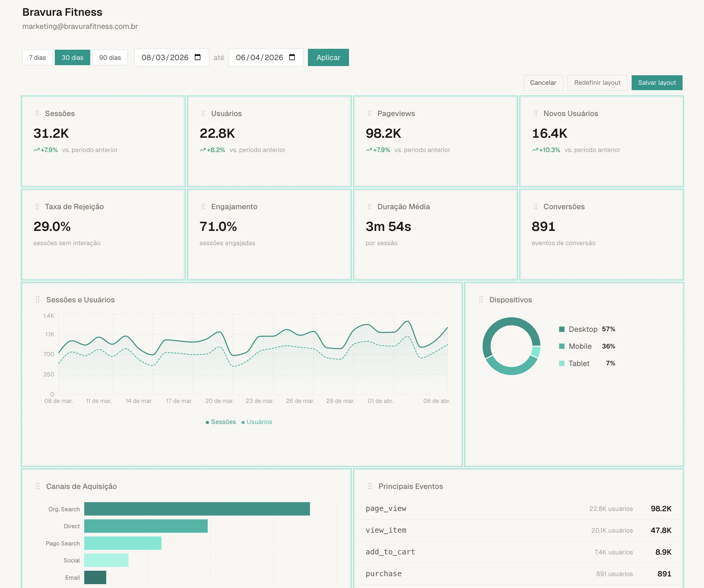Switch to the 7 dias period
704x588 pixels.
coord(37,57)
